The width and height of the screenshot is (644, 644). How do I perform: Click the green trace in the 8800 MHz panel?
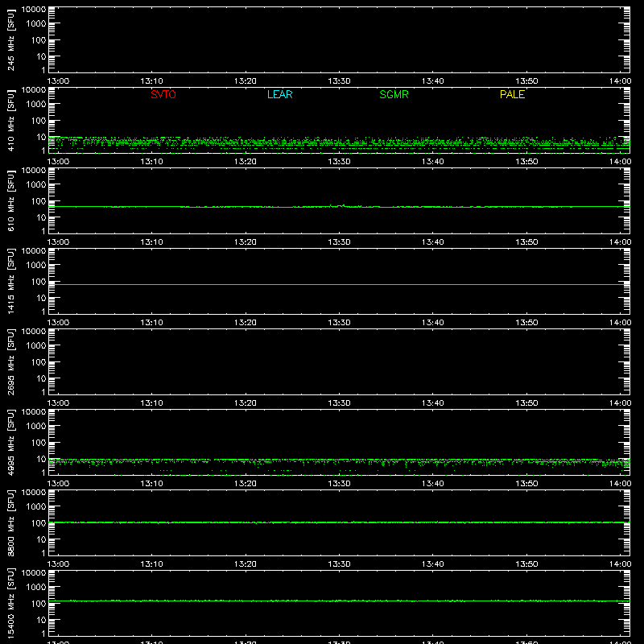339,522
